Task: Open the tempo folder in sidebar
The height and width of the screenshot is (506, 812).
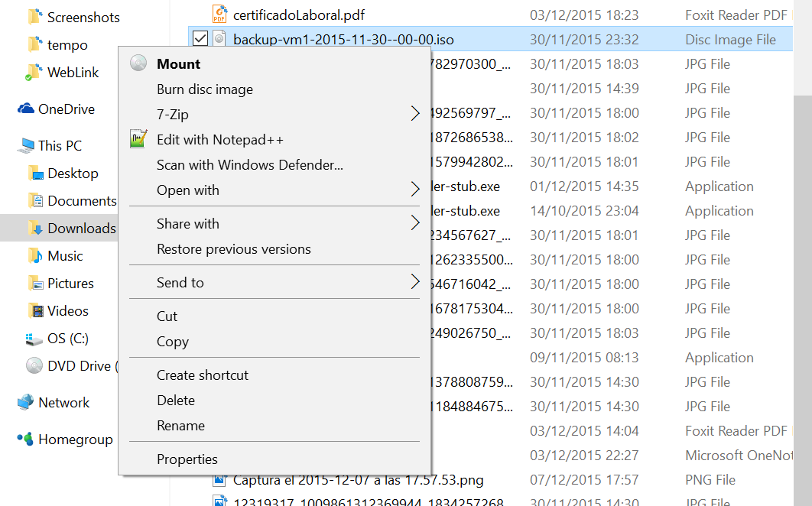Action: point(67,45)
